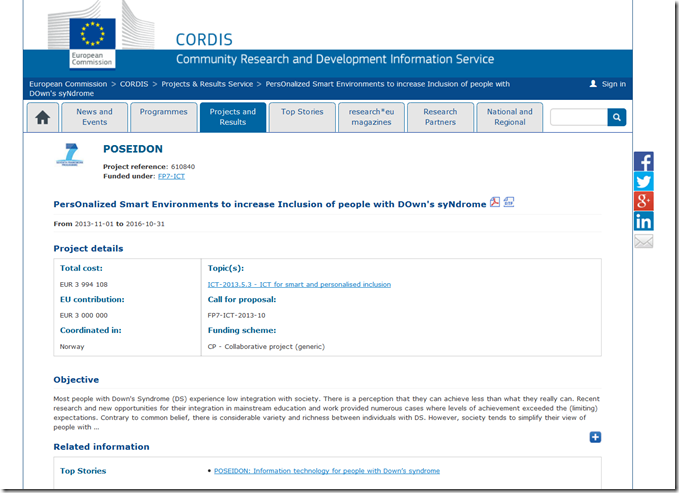Follow the FP7-ICT funding link
Screen dimensions: 679x493
(171, 176)
